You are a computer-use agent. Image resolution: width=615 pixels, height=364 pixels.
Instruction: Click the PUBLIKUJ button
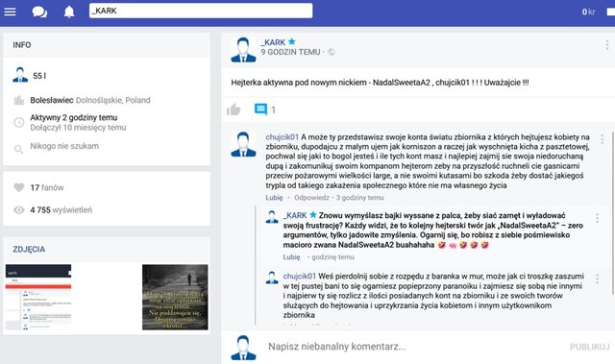point(589,347)
